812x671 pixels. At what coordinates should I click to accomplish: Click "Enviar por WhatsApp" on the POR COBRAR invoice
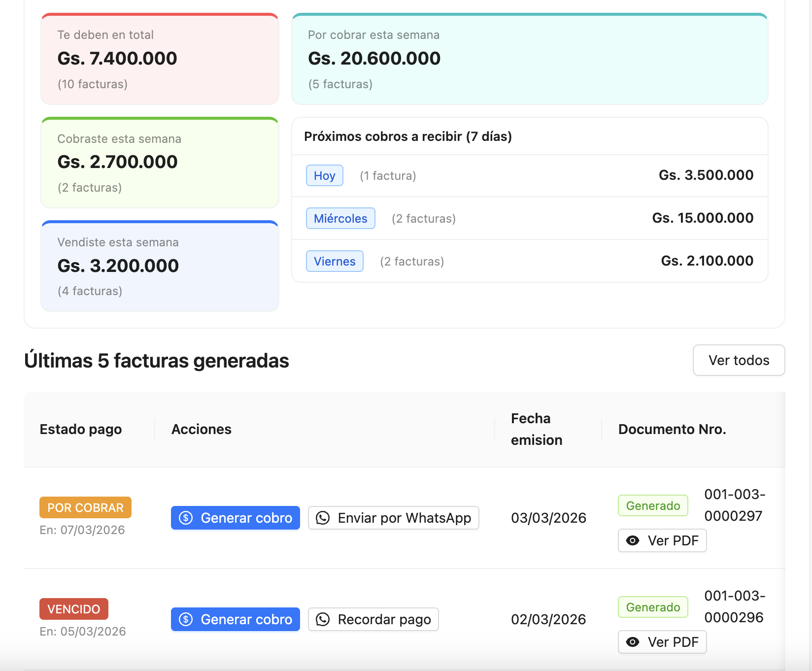(393, 518)
